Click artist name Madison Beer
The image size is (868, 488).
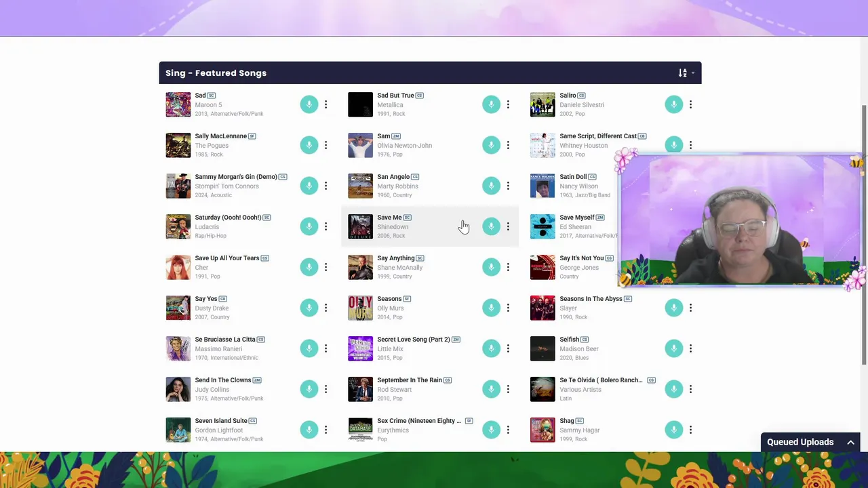[579, 349]
